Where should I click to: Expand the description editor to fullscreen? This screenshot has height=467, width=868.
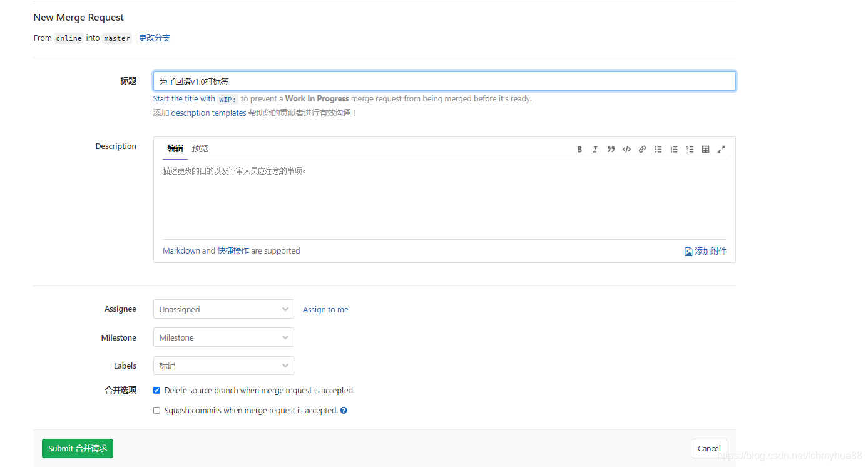[721, 149]
